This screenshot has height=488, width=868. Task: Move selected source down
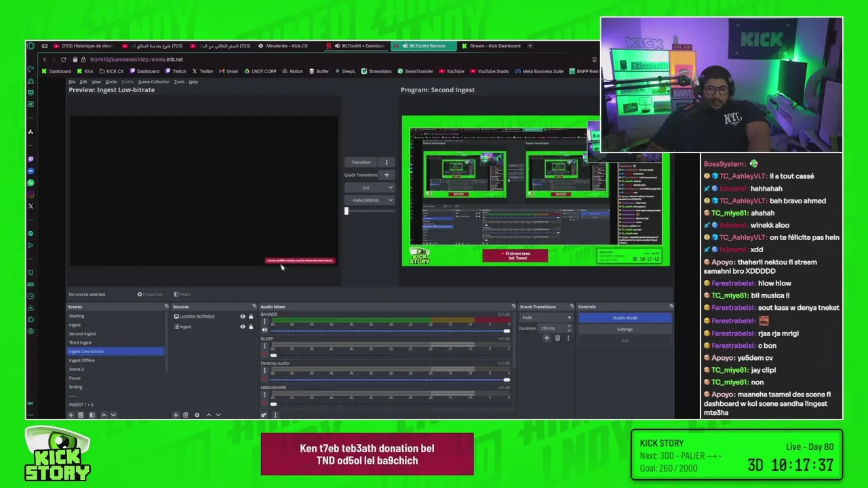point(218,415)
